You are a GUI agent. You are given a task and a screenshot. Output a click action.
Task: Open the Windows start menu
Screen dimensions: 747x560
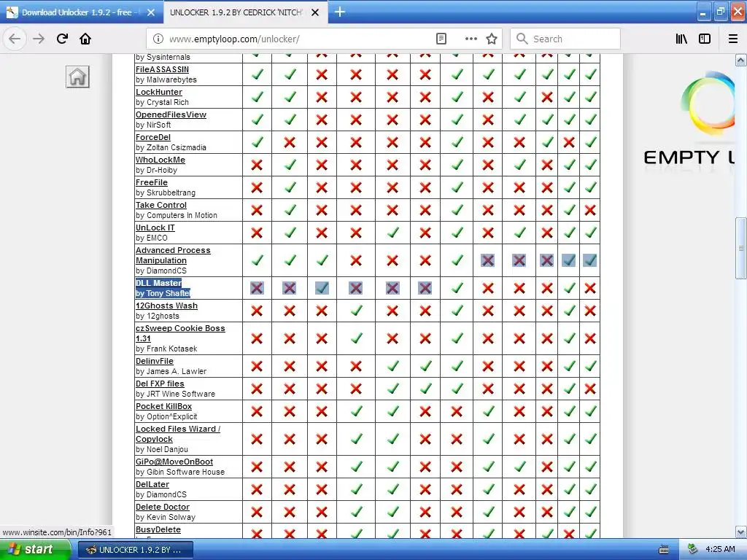tap(34, 550)
